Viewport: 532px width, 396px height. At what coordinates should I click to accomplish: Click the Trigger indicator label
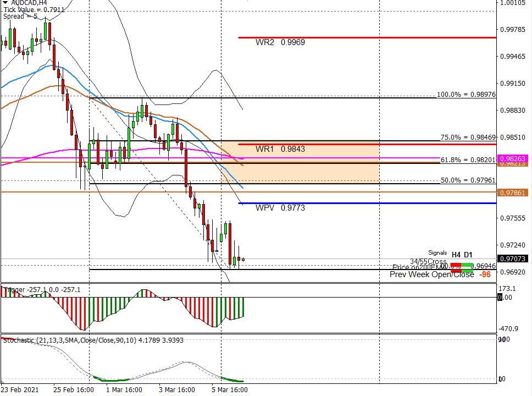pyautogui.click(x=15, y=289)
